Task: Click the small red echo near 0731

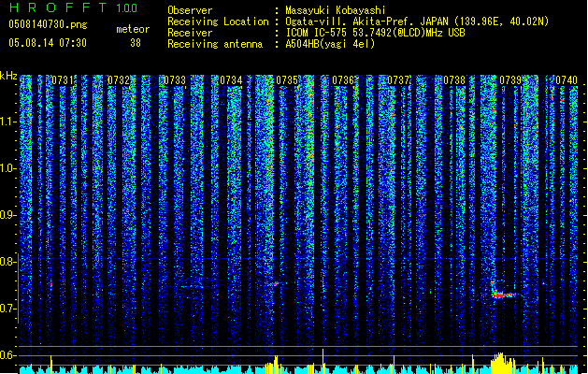Action: tap(51, 285)
